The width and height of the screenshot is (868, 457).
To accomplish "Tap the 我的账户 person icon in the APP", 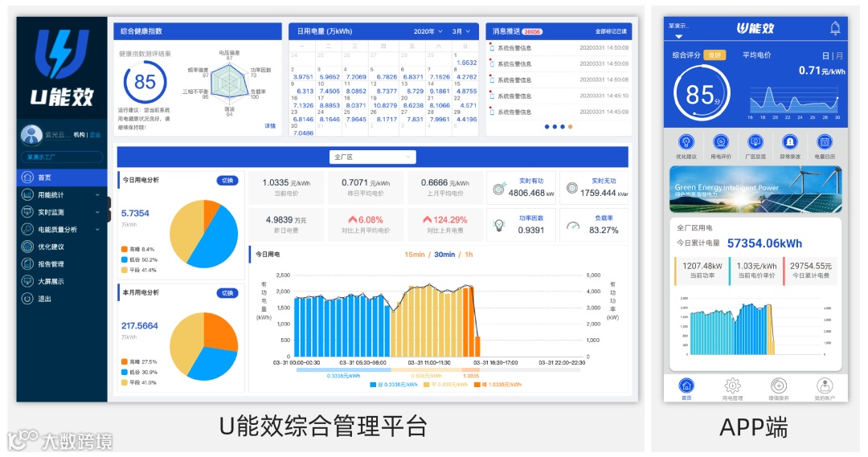I will [x=825, y=385].
